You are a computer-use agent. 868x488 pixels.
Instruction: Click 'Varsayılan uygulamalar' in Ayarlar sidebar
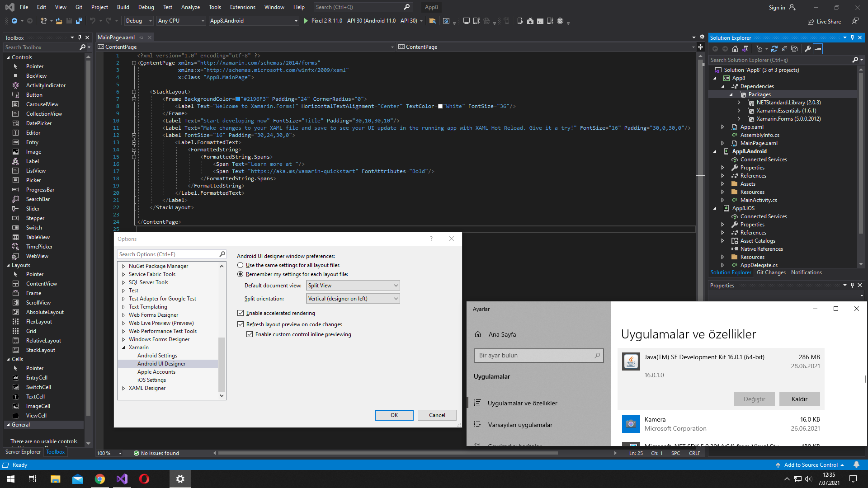(x=520, y=425)
